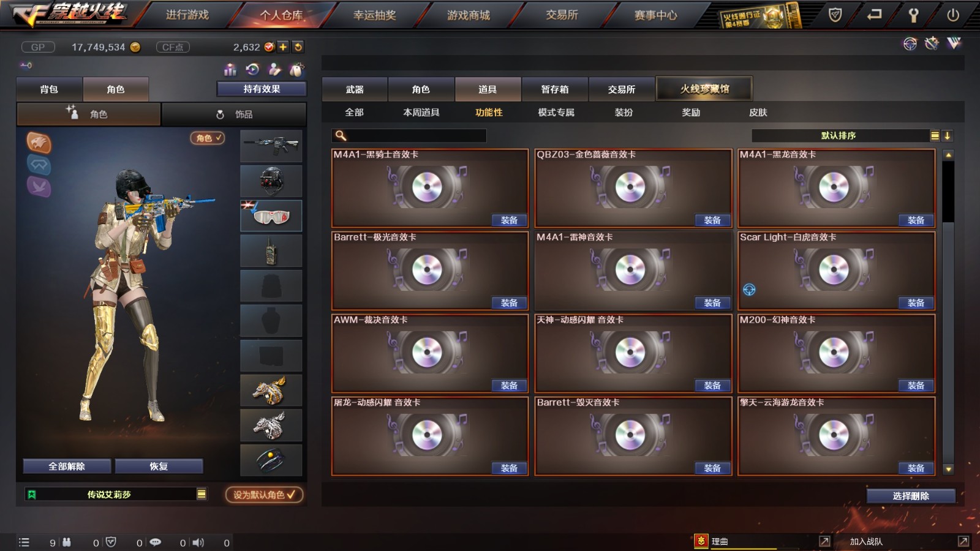Expand the 加入战队 panel arrow

coord(963,541)
